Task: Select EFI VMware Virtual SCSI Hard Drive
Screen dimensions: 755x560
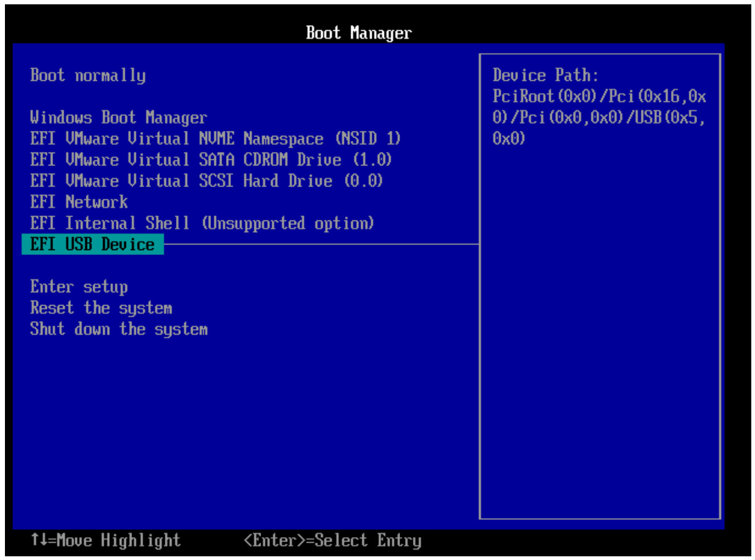Action: point(207,181)
